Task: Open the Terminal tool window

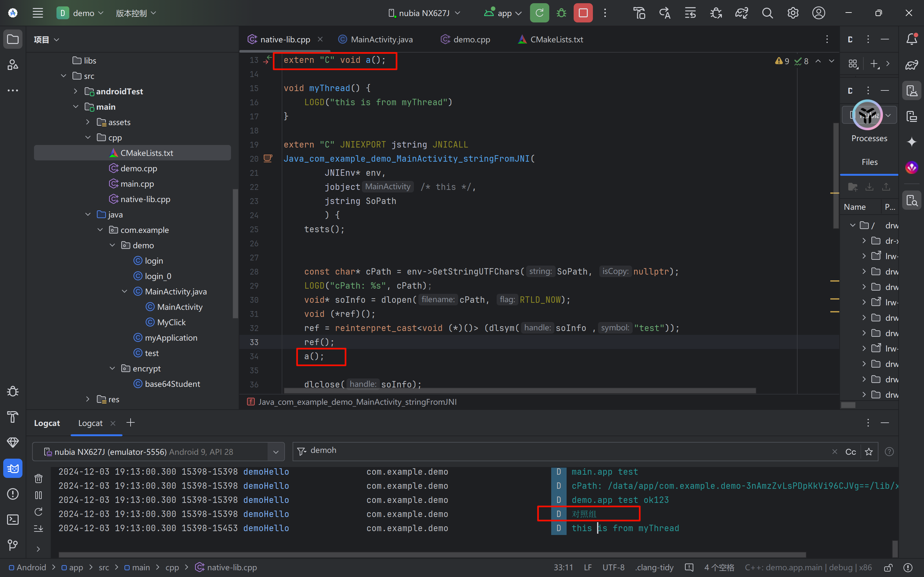Action: pos(13,519)
